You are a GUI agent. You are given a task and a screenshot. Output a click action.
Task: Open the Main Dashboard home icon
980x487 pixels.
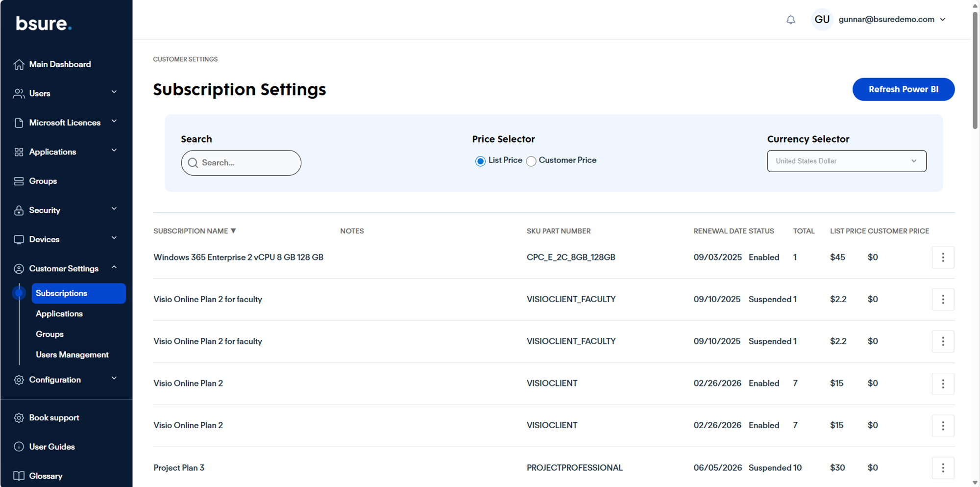pyautogui.click(x=19, y=65)
